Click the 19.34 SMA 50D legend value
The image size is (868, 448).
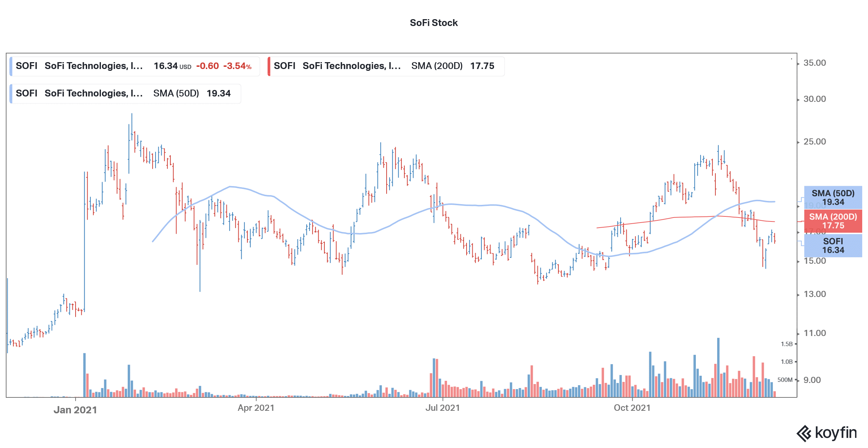coord(218,94)
